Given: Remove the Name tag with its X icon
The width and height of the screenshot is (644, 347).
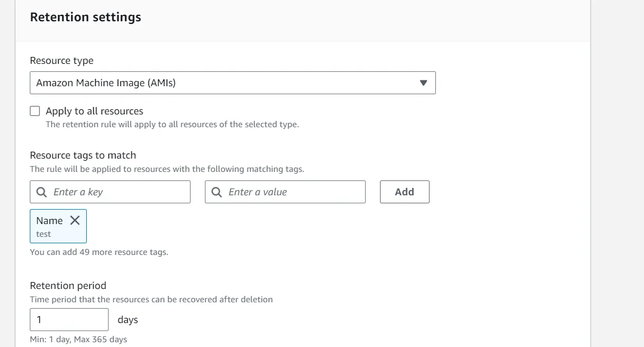Looking at the screenshot, I should [75, 220].
